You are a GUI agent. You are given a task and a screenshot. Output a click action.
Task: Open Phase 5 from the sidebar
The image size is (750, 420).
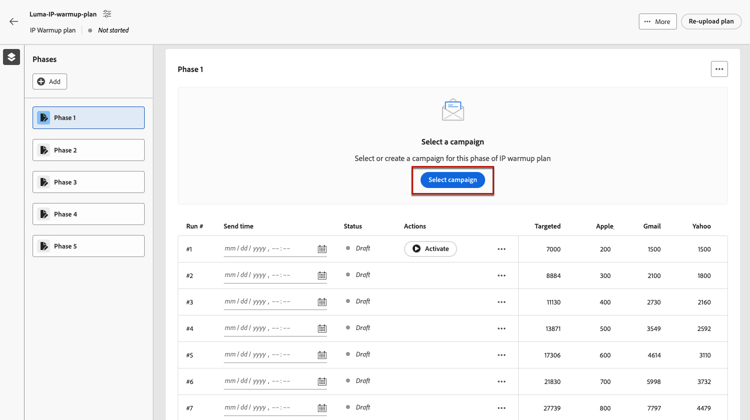(x=88, y=246)
